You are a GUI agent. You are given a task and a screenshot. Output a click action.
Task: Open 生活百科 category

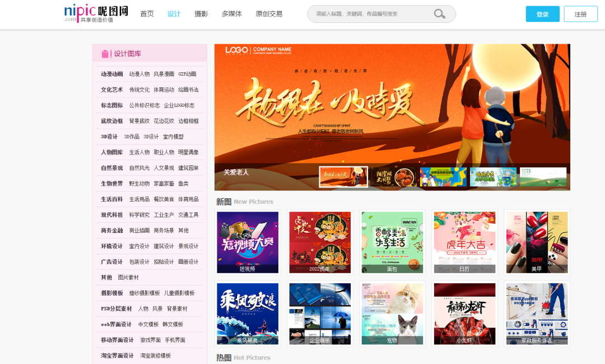(x=112, y=199)
